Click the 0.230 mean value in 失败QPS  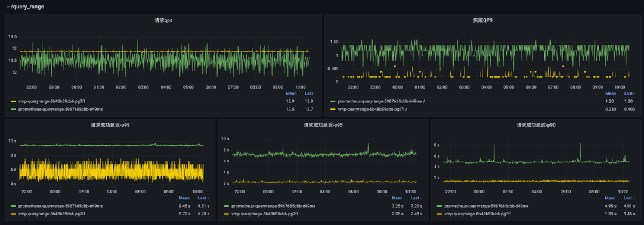pos(611,109)
